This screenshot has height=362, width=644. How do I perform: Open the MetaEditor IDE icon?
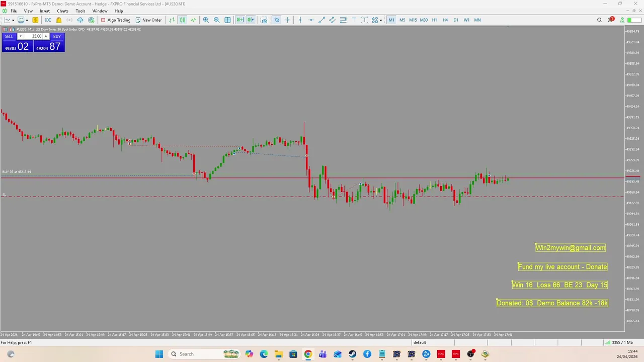pyautogui.click(x=48, y=20)
